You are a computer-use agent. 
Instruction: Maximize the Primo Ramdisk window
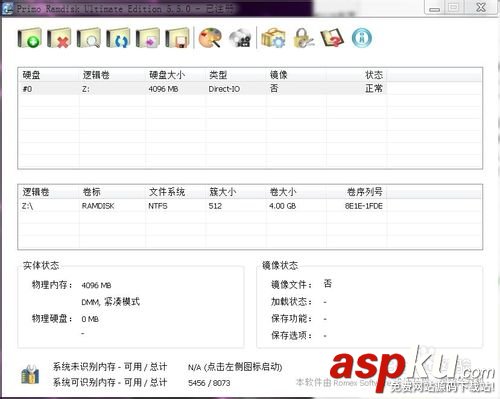454,7
